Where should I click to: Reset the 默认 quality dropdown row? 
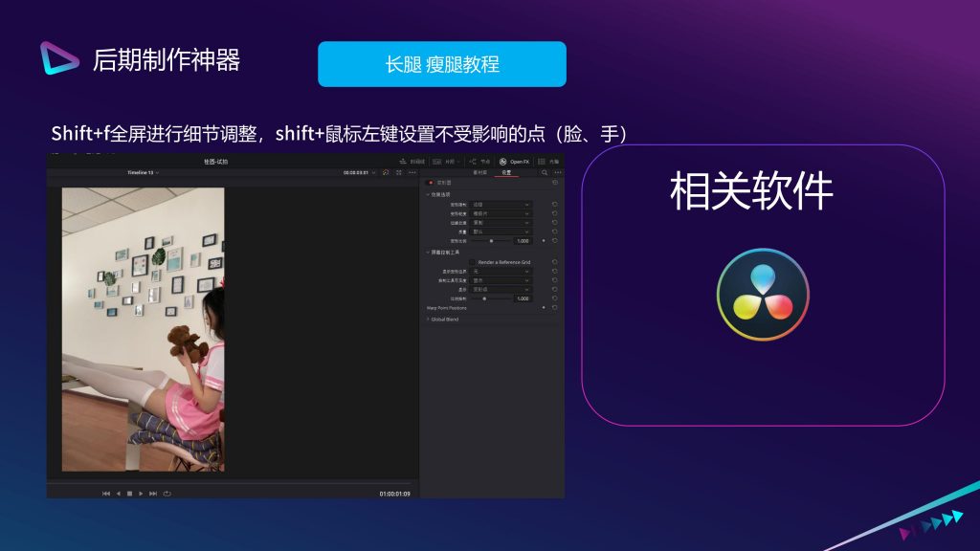pos(555,231)
